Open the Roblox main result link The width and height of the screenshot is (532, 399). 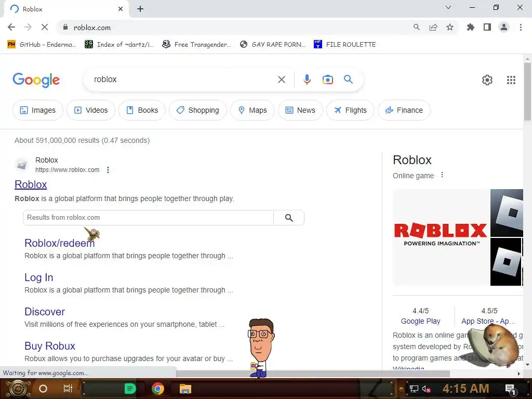31,184
